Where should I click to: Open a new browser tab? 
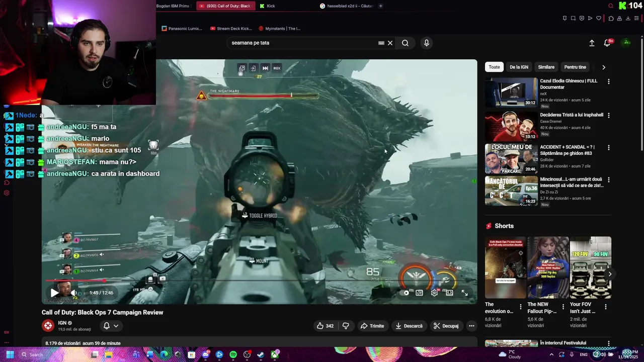[381, 6]
